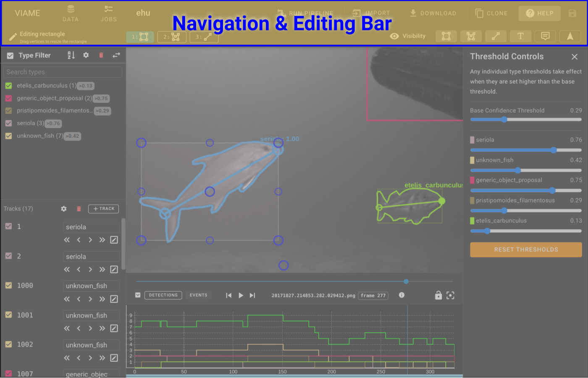Toggle track 1 checkbox

click(8, 226)
